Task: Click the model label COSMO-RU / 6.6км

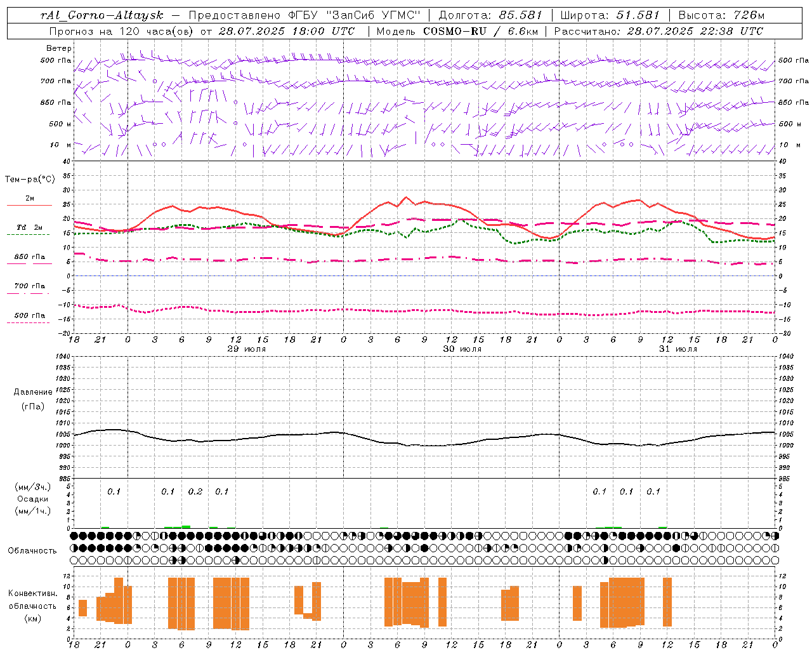Action: 480,31
